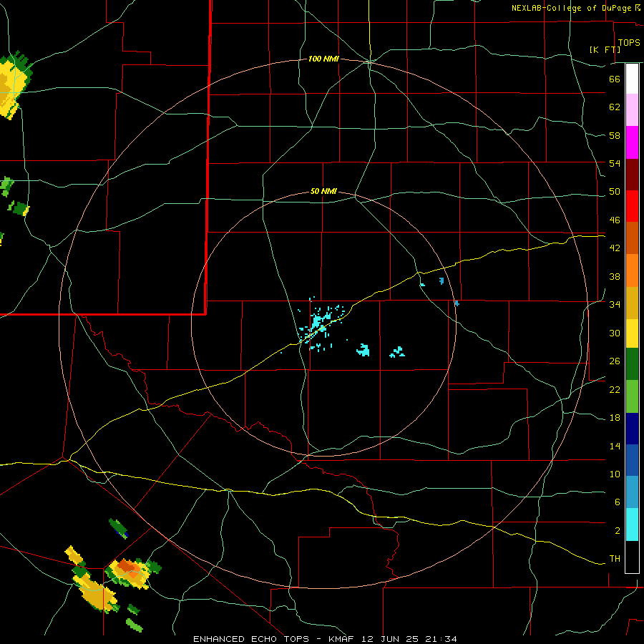Click the legend value '42'
The height and width of the screenshot is (644, 644).
[x=615, y=248]
